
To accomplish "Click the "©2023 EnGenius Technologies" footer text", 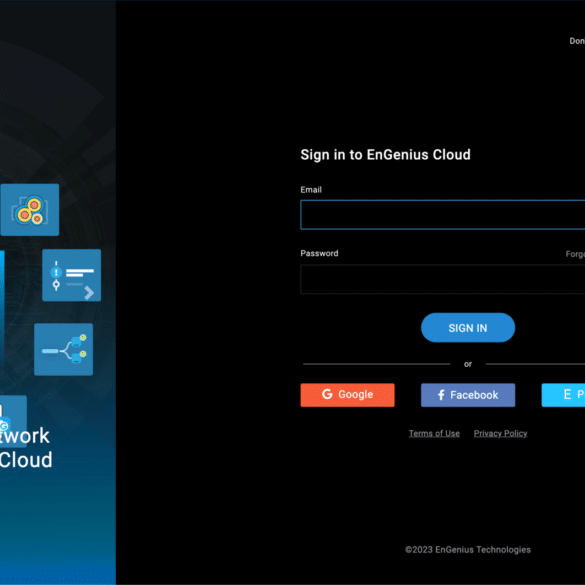I will pyautogui.click(x=468, y=549).
